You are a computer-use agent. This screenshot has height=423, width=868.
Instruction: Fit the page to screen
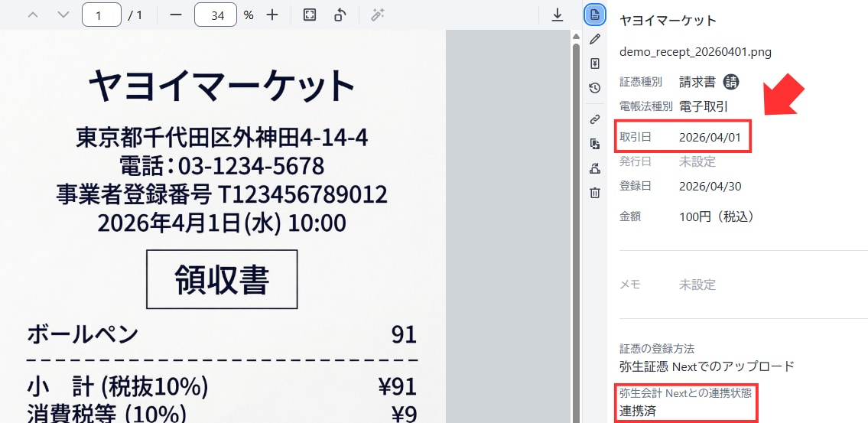[x=310, y=15]
